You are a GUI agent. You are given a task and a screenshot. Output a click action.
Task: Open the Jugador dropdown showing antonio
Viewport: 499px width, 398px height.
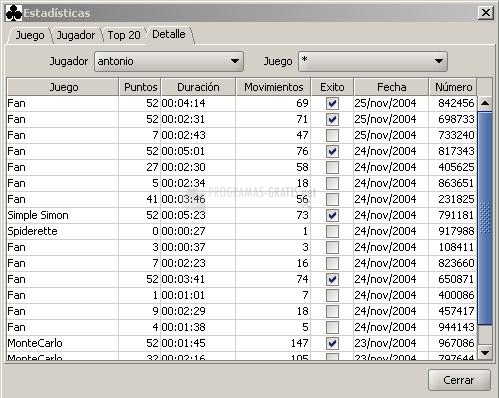point(169,61)
